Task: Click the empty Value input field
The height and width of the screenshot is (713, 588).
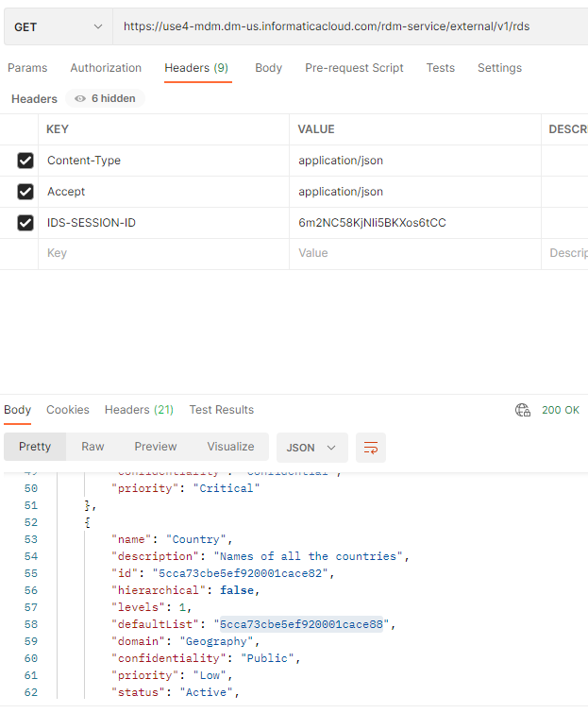Action: tap(415, 253)
